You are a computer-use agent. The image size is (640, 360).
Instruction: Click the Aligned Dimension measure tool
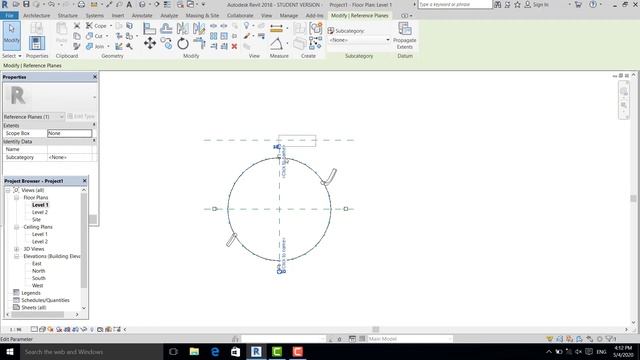coord(276,28)
